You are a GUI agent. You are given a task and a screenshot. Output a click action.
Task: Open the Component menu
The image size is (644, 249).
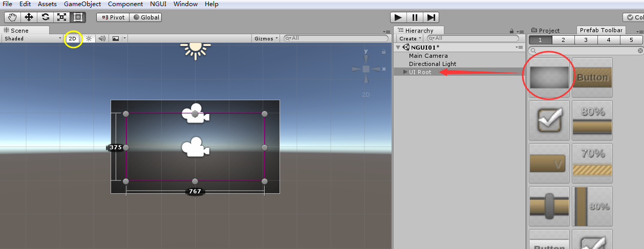(x=125, y=4)
